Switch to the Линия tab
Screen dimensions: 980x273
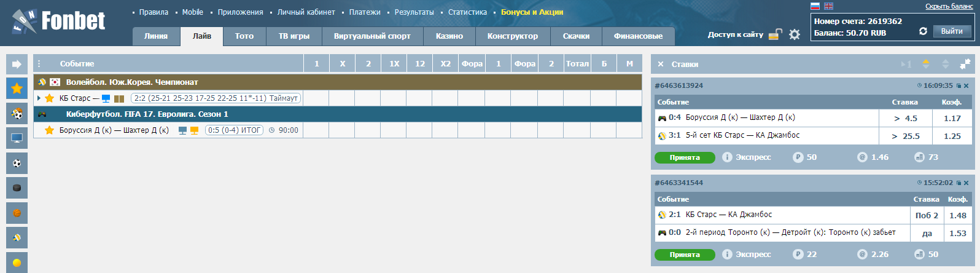point(156,36)
